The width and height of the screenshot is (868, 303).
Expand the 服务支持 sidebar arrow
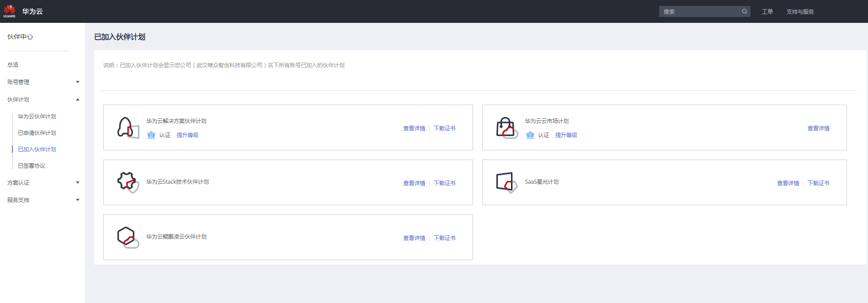click(78, 200)
